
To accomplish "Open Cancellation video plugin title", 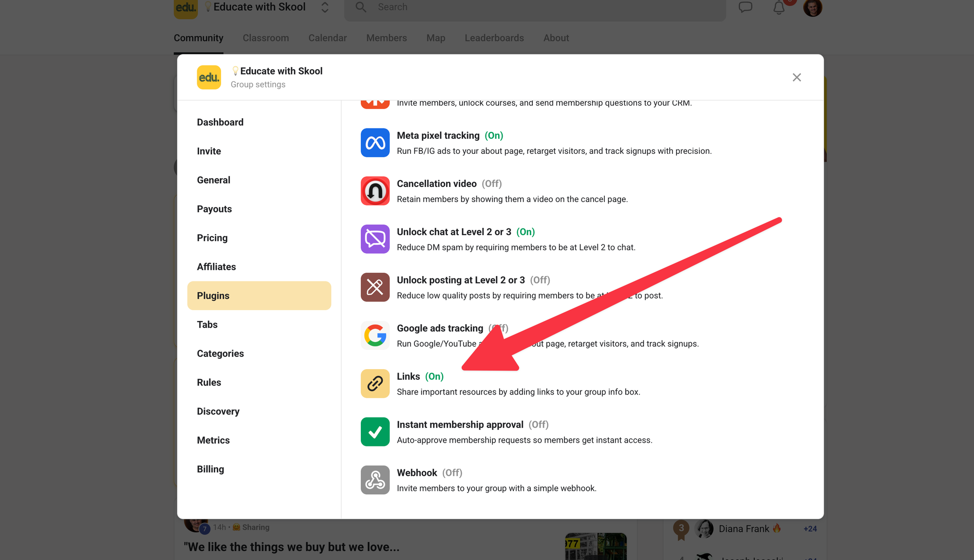I will (x=437, y=184).
